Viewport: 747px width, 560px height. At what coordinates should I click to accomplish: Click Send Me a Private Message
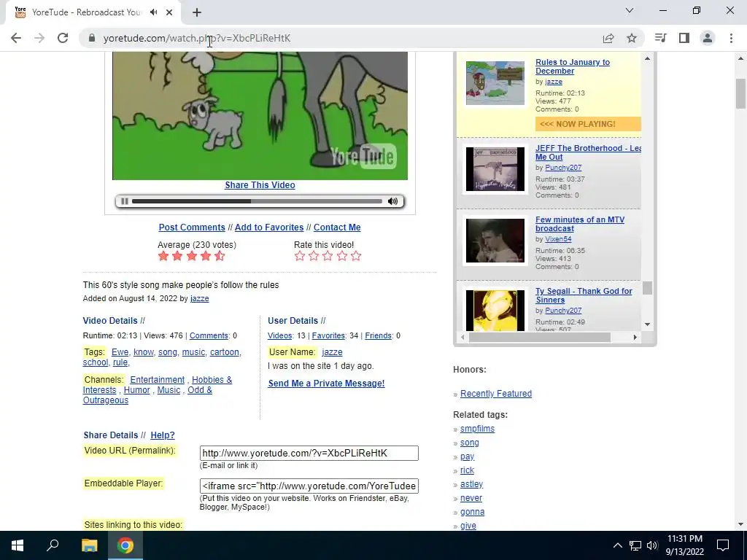tap(326, 384)
